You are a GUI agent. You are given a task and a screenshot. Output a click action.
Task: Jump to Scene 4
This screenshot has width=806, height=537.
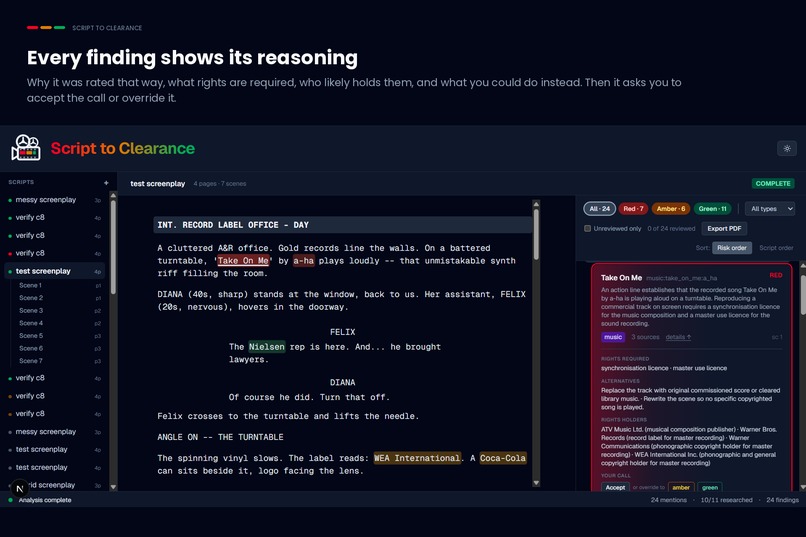[31, 323]
